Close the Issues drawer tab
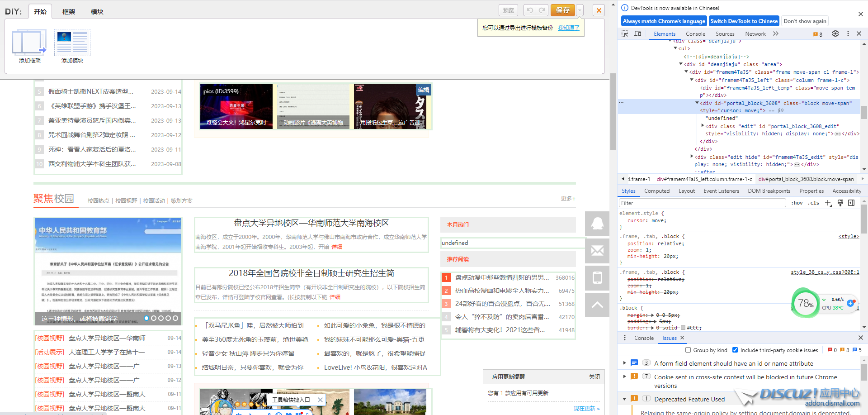 [682, 338]
